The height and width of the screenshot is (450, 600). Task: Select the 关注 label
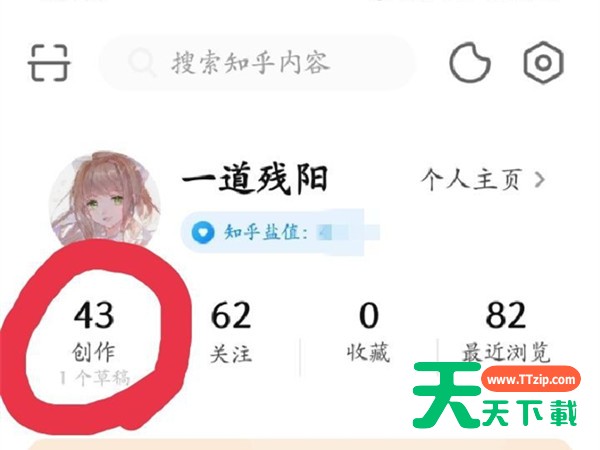tap(231, 354)
